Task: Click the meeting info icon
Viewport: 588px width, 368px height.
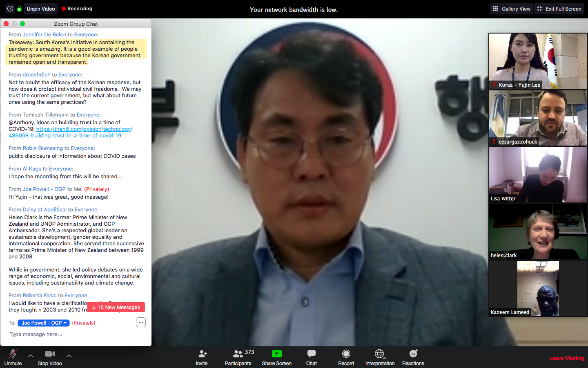Action: pyautogui.click(x=10, y=9)
